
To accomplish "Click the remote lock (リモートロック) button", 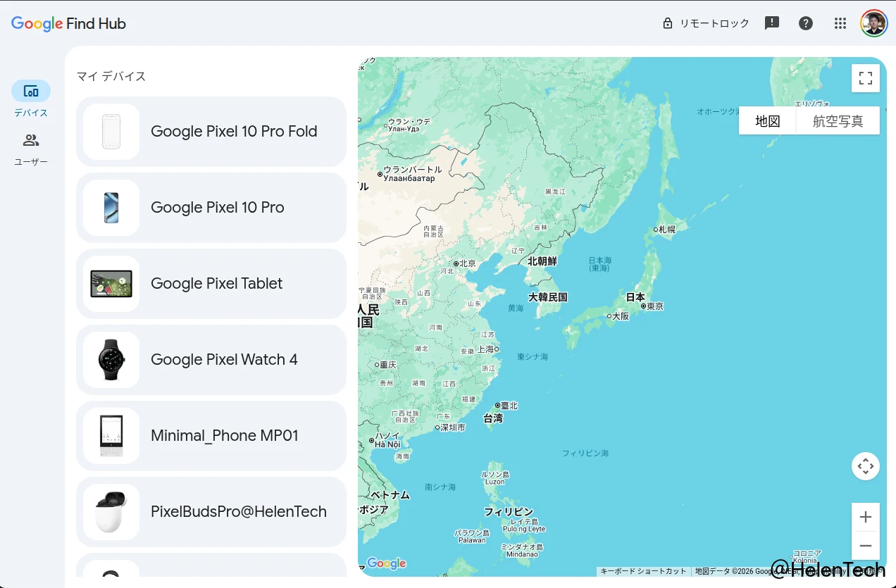I will 706,23.
